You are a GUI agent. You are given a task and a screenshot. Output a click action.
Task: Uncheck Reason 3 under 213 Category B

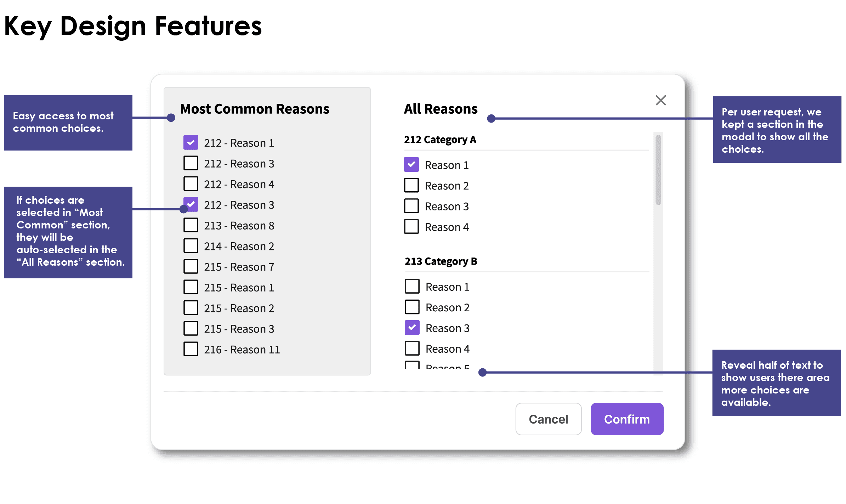pos(412,328)
